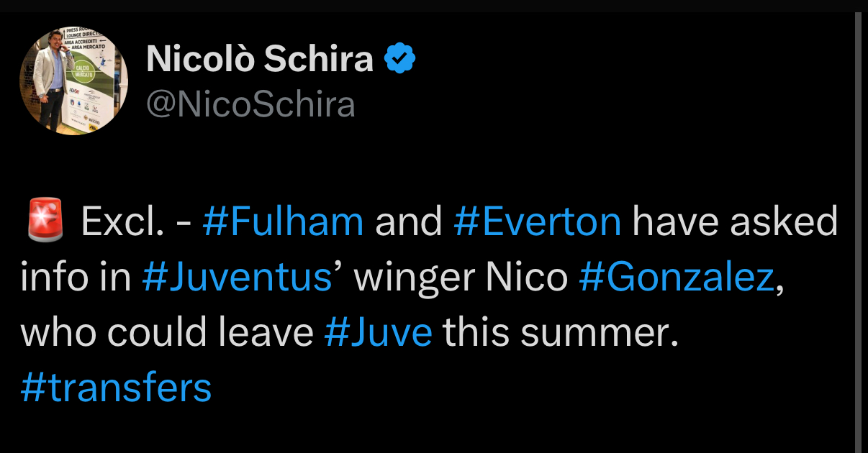The image size is (868, 453).
Task: Select the #Juventus hashtag
Action: click(238, 278)
